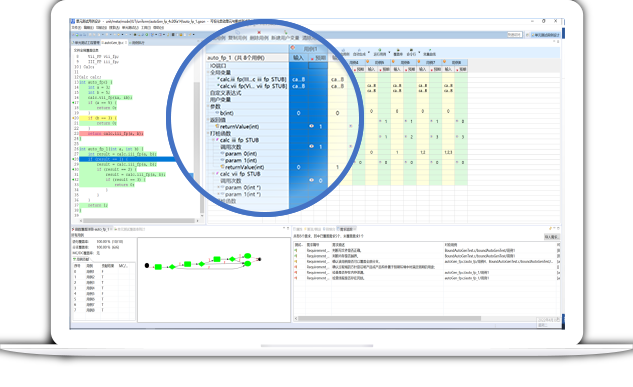Click the b(int) input cell under 用例1
Image resolution: width=633 pixels, height=387 pixels.
(298, 113)
